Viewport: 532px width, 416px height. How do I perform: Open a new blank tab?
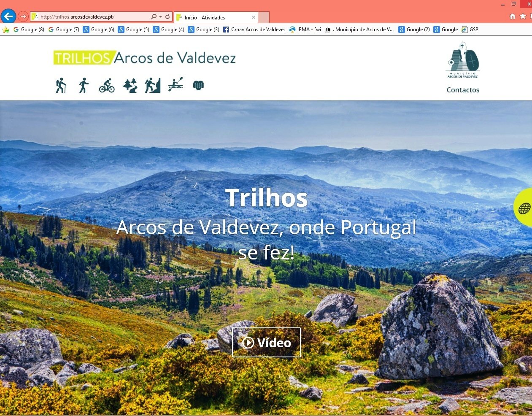264,17
